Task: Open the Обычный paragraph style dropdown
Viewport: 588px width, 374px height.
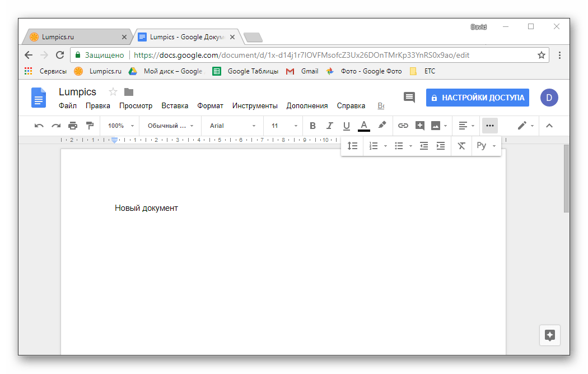Action: [x=171, y=126]
